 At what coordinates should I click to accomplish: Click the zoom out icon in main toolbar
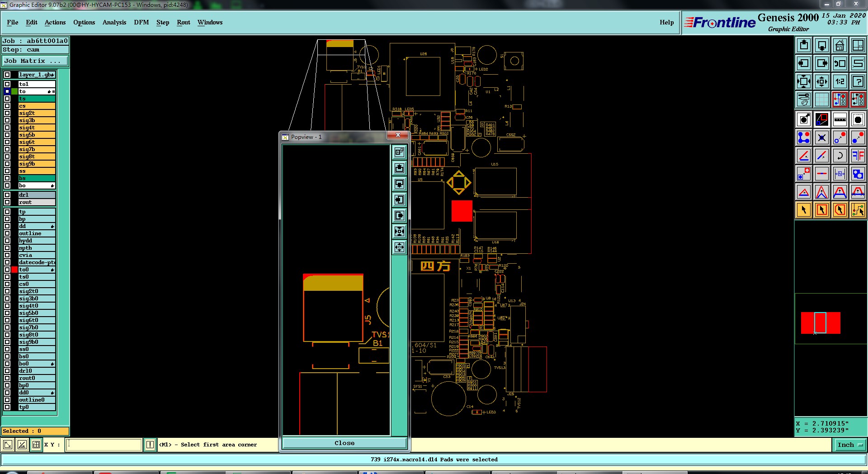(x=822, y=81)
